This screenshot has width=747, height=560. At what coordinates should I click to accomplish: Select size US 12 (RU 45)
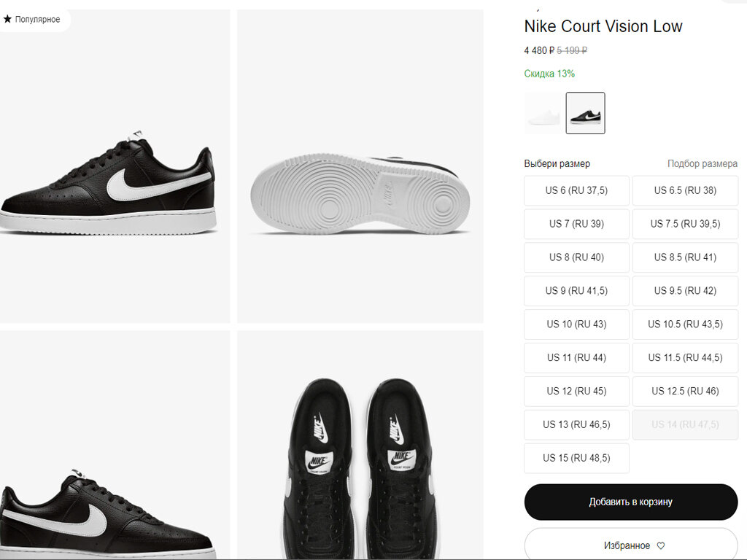[576, 392]
